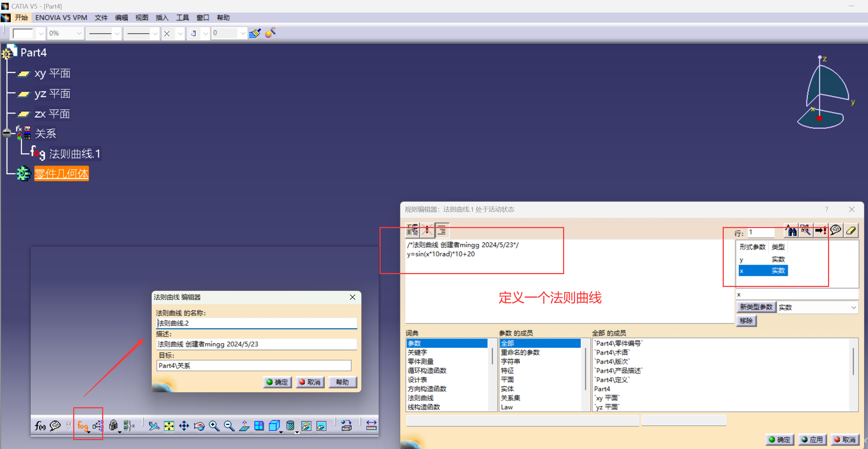
Task: Click the binoculars search icon in rule editor
Action: [x=791, y=231]
